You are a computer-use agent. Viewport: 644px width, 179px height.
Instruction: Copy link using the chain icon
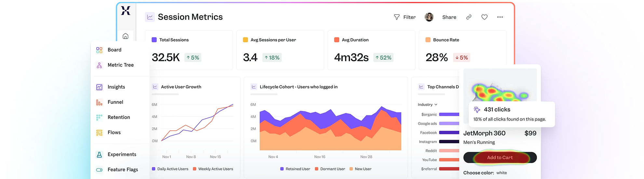click(x=469, y=17)
